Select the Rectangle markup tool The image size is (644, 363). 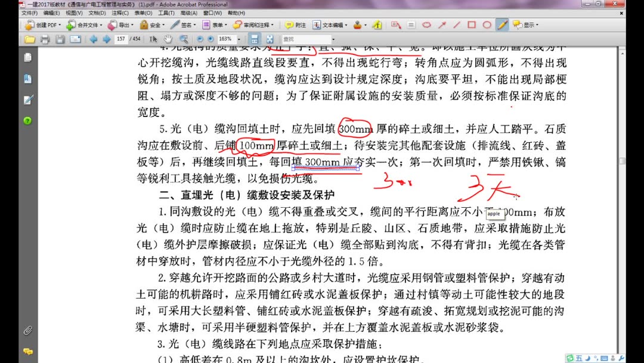click(470, 24)
